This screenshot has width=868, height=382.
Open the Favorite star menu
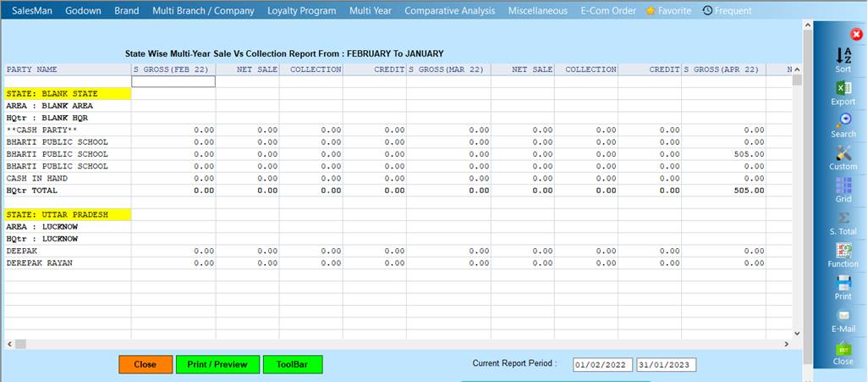click(x=667, y=11)
